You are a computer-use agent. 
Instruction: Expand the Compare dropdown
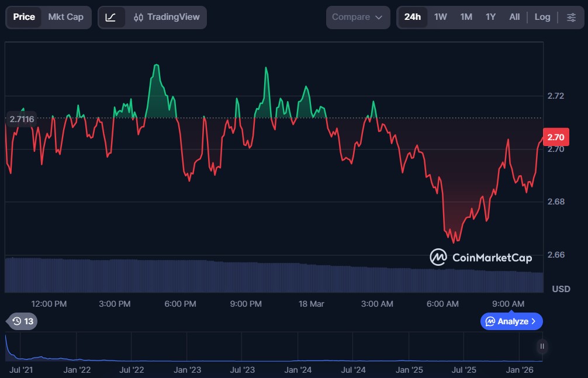357,18
